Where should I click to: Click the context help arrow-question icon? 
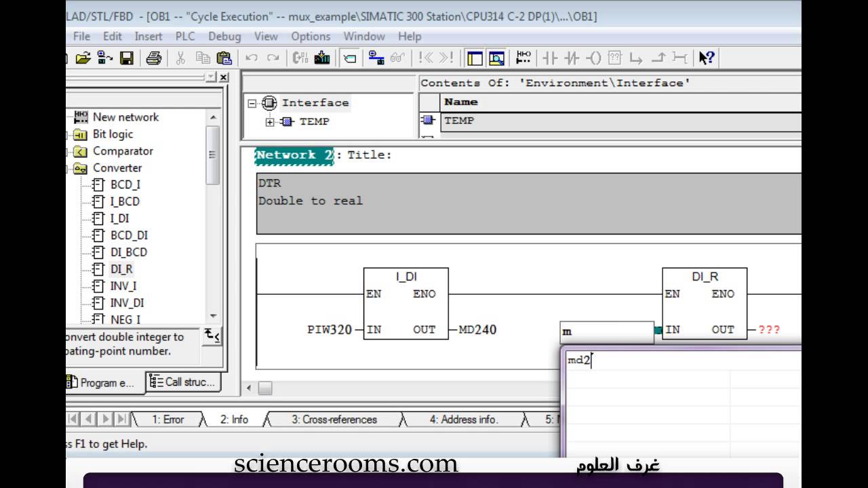[707, 58]
